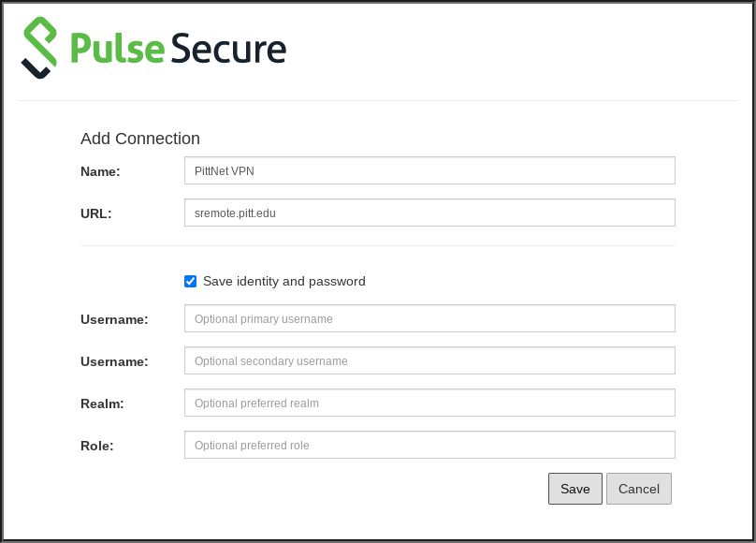The image size is (756, 543).
Task: Click the Add Connection heading
Action: point(140,139)
